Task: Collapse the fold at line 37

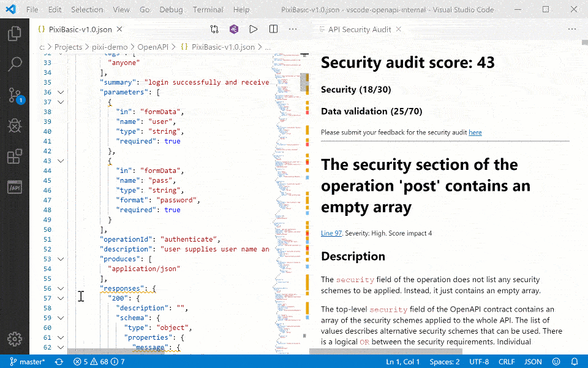Action: [61, 102]
